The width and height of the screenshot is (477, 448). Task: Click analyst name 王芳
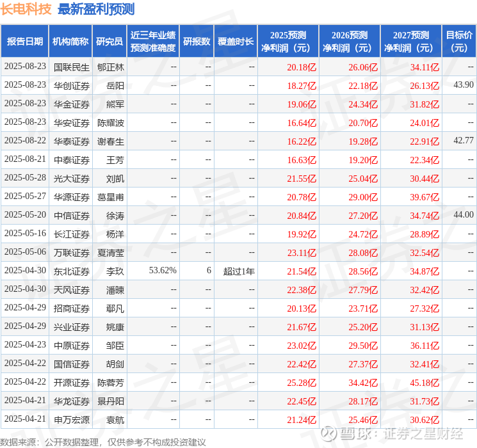click(x=115, y=160)
